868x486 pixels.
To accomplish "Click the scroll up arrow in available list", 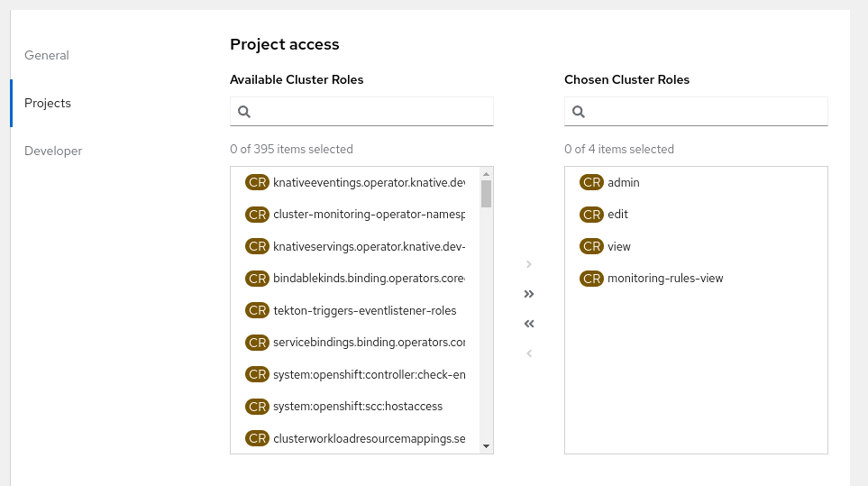I will pyautogui.click(x=486, y=173).
